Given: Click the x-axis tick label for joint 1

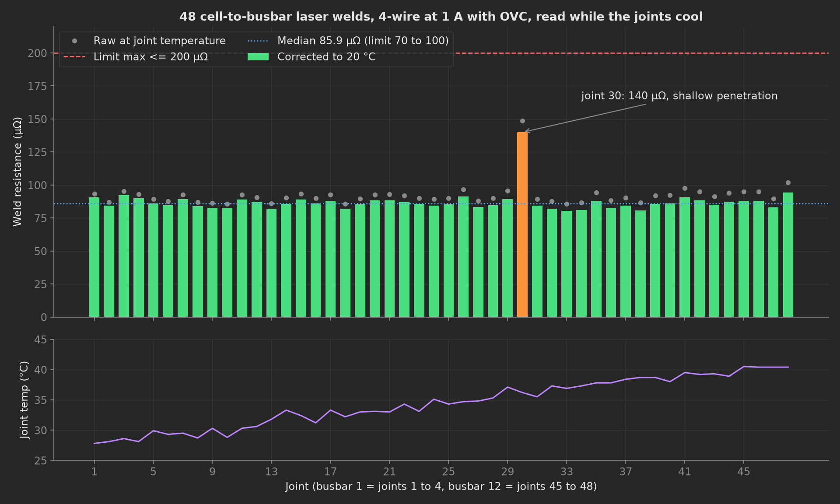Looking at the screenshot, I should click(x=94, y=472).
